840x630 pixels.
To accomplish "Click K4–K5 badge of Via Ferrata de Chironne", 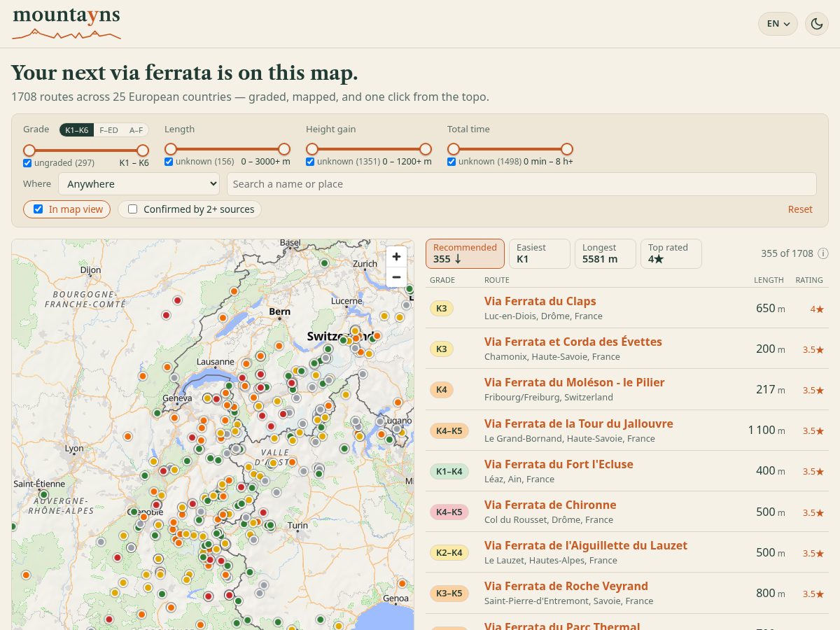I will click(x=449, y=512).
